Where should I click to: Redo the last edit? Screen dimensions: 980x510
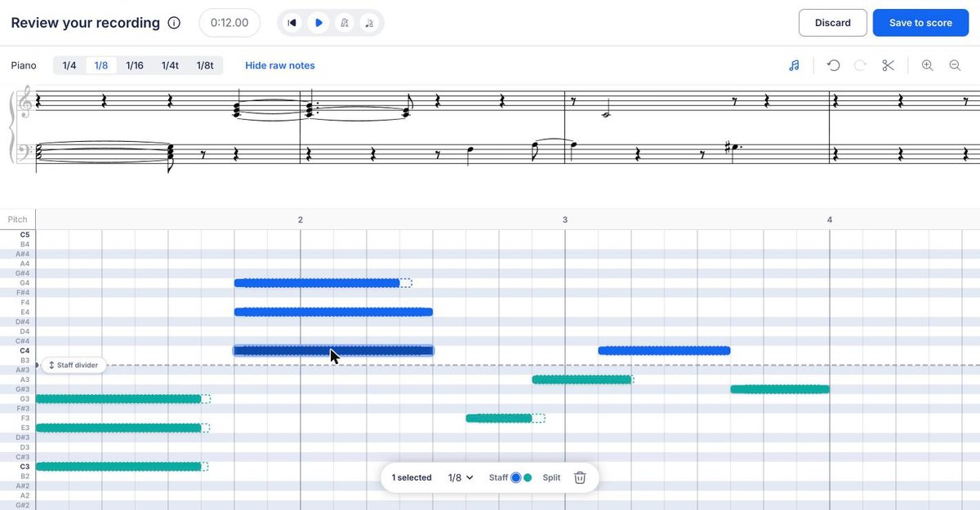(860, 65)
